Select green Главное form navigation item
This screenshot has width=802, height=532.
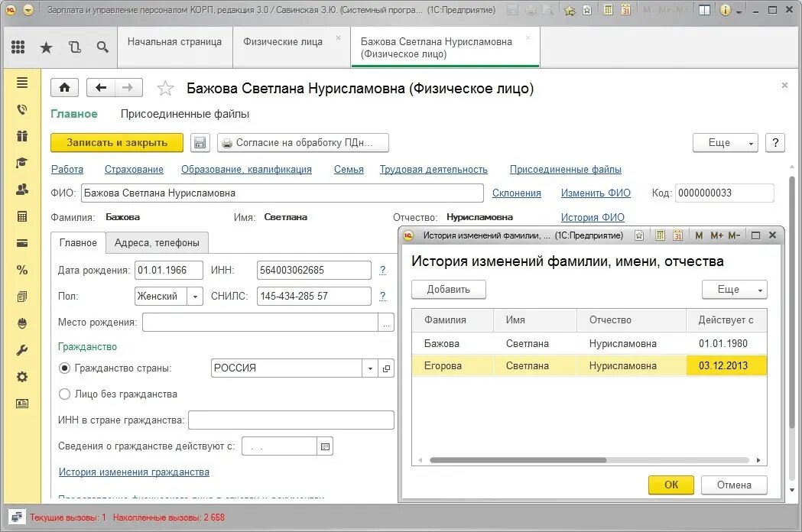tap(73, 114)
